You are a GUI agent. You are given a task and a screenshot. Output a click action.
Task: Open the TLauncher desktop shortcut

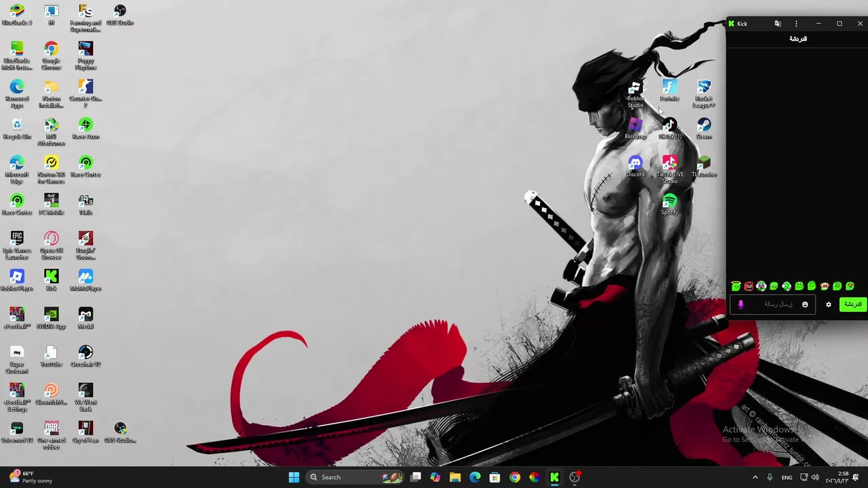(704, 167)
